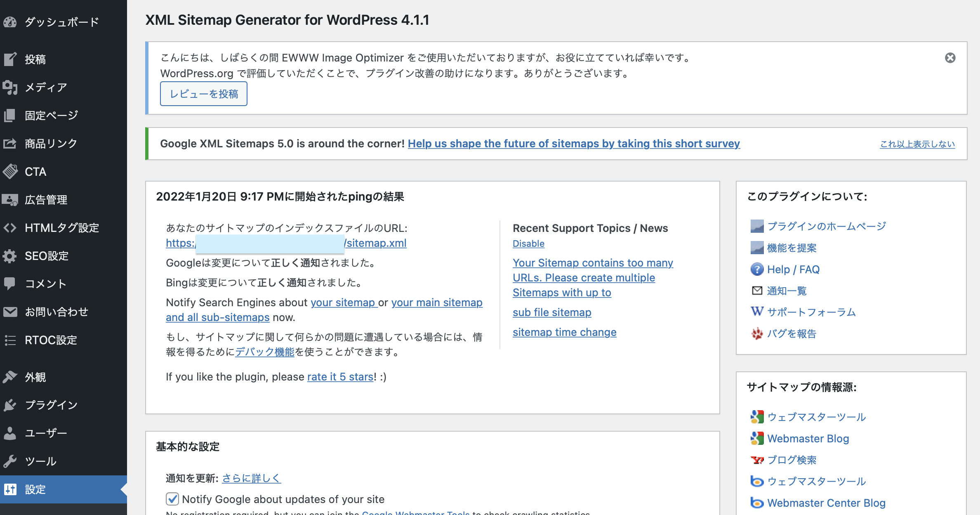Open ダッシュボード menu item
This screenshot has width=980, height=515.
tap(64, 22)
